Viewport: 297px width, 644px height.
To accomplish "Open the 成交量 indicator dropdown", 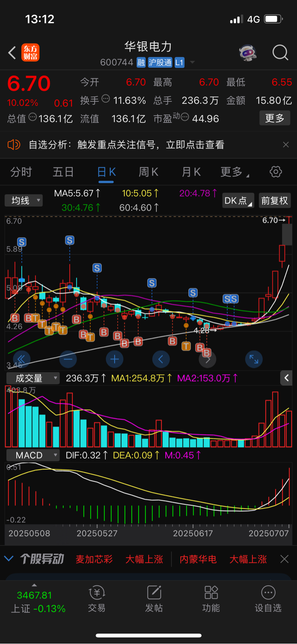I will [x=32, y=378].
